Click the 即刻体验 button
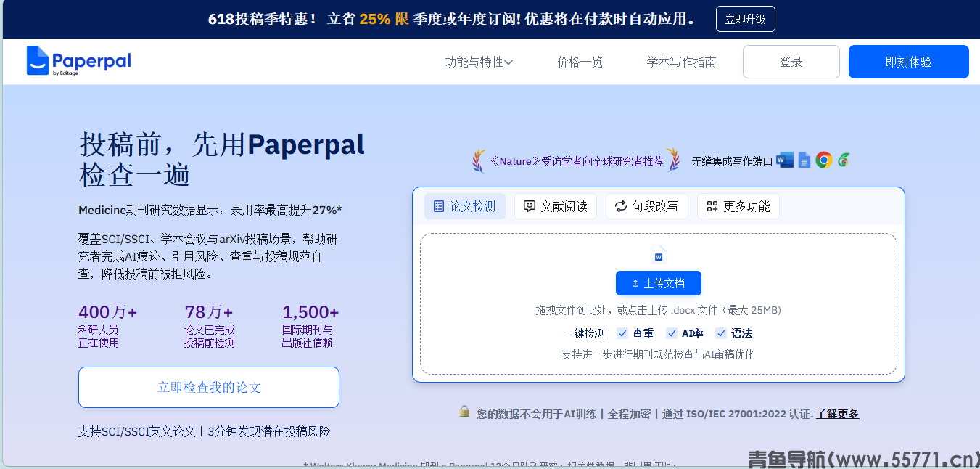 coord(909,62)
